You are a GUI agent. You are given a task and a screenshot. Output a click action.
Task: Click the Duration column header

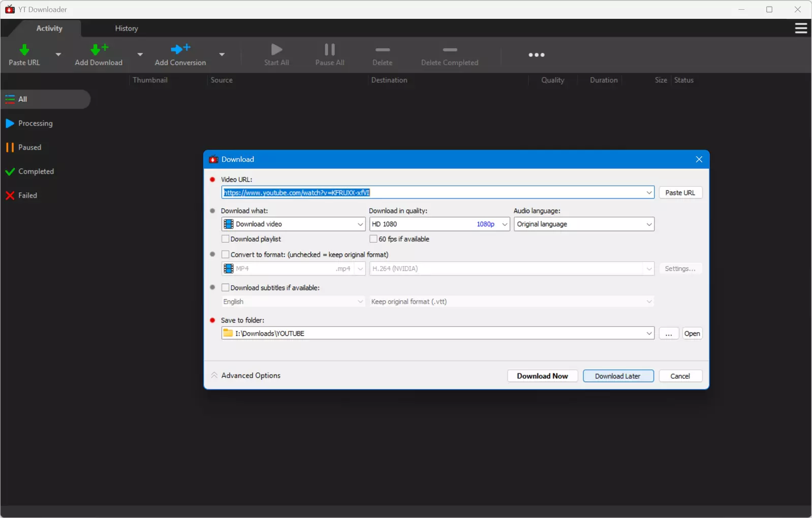[x=604, y=80]
